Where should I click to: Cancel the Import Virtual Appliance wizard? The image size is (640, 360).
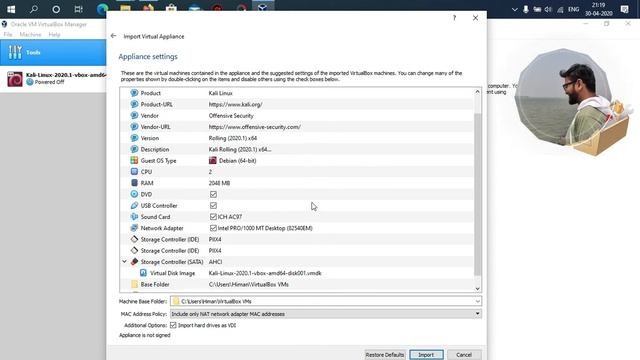pos(464,355)
